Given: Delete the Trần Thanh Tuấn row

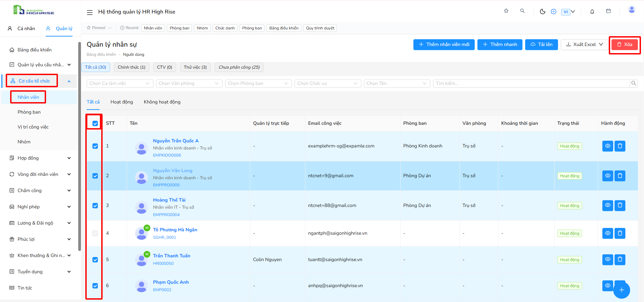Looking at the screenshot, I should coord(620,260).
